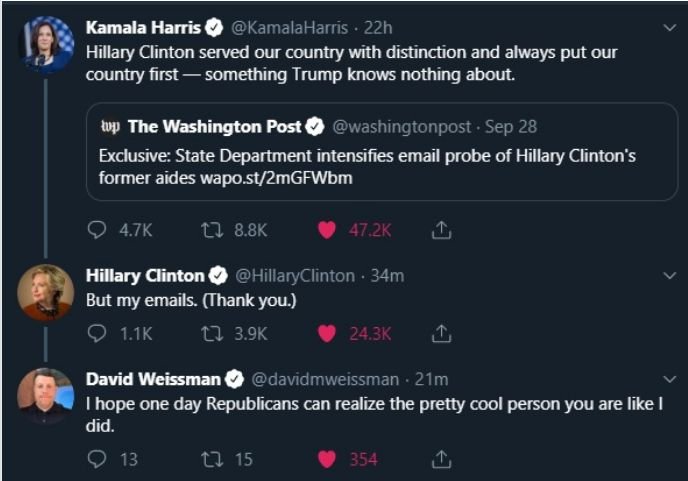Screen dimensions: 688x481
Task: Unlike Kamala Harris's tweet heart
Action: pyautogui.click(x=325, y=230)
